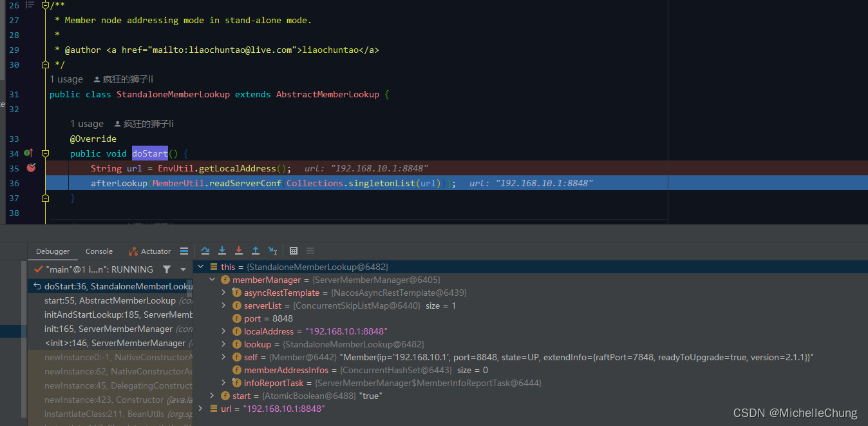
Task: Click the Trace Current Stream Chain icon
Action: point(310,251)
